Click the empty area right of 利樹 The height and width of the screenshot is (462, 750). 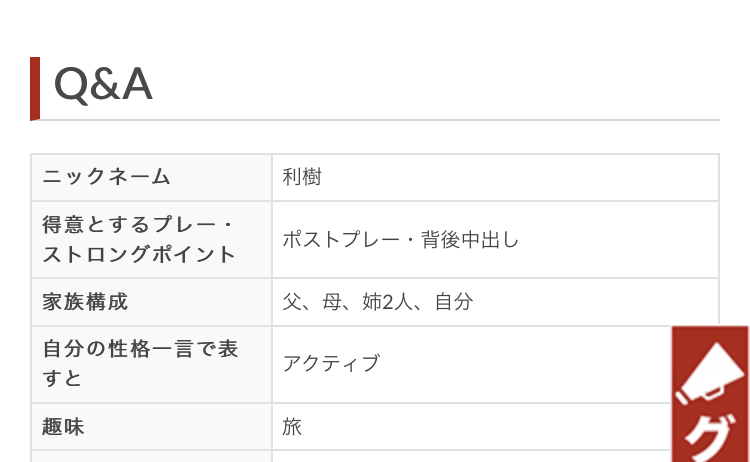coord(519,177)
